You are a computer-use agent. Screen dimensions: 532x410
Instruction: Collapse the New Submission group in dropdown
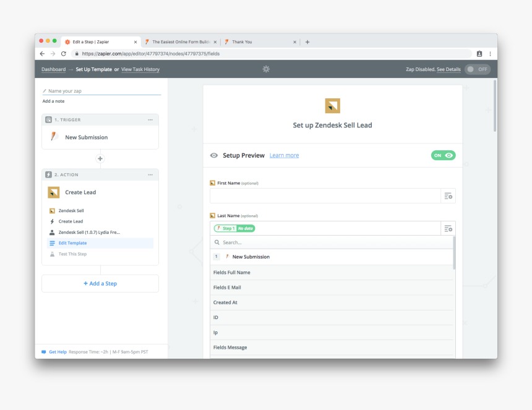pos(332,257)
